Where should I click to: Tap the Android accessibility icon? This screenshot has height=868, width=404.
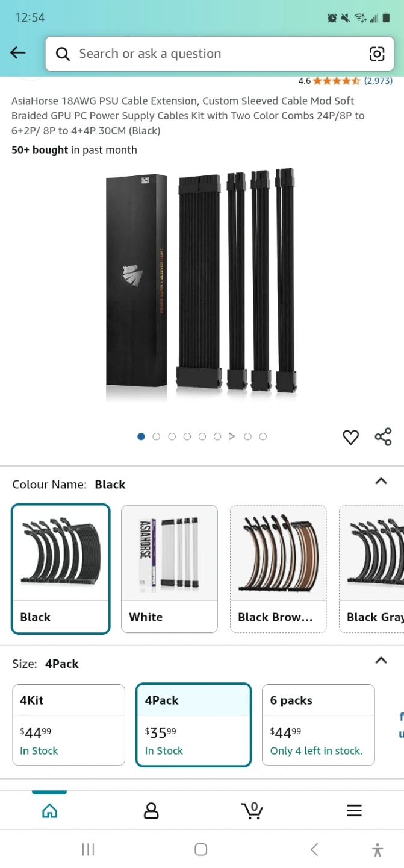pyautogui.click(x=378, y=850)
